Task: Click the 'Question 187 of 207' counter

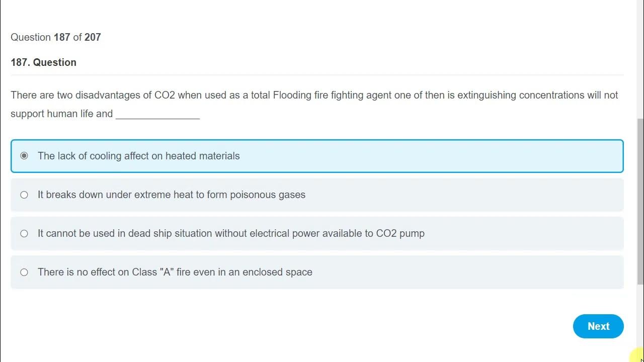Action: click(x=56, y=37)
